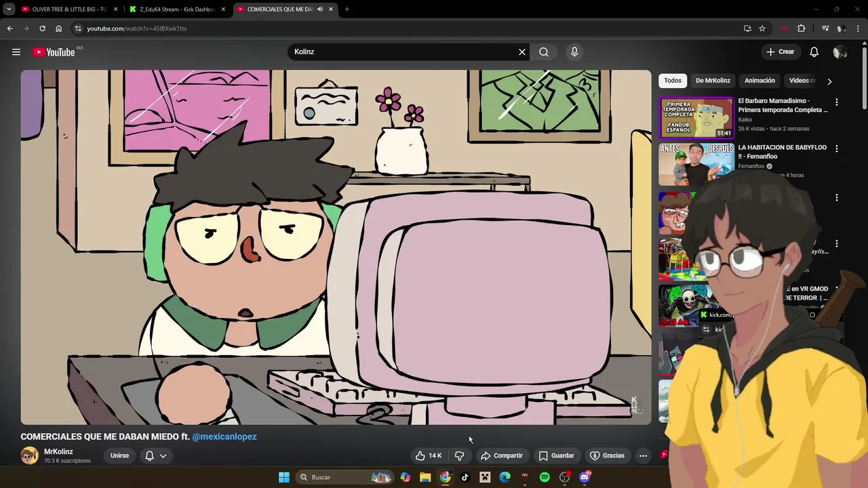
Task: Open browser home page
Action: (x=58, y=28)
